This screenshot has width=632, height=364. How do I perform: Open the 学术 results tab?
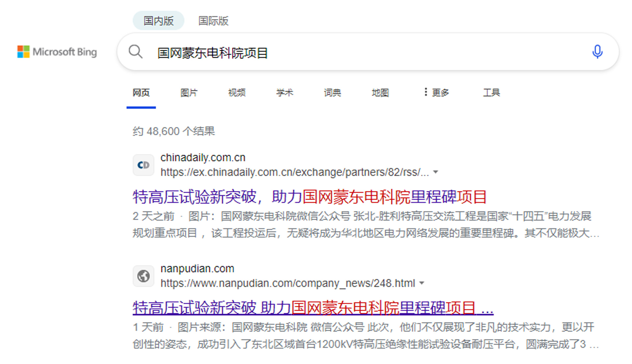point(284,93)
